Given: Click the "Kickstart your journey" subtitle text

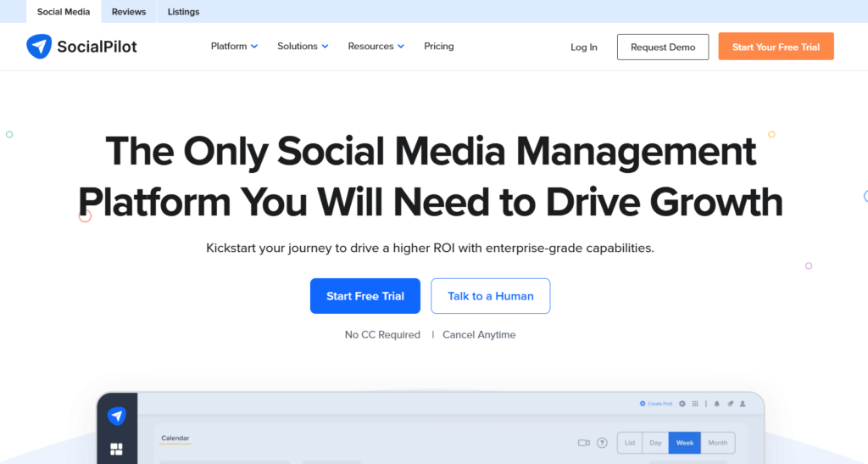Looking at the screenshot, I should coord(430,248).
